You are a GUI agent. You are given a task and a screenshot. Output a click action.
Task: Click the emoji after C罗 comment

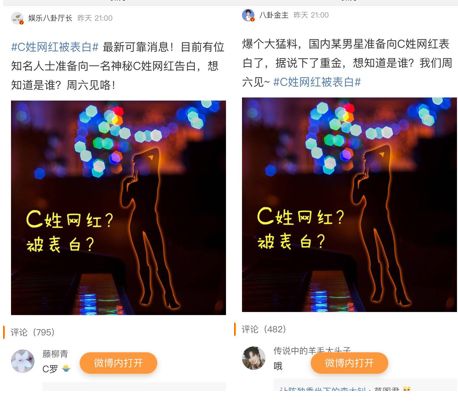(66, 369)
